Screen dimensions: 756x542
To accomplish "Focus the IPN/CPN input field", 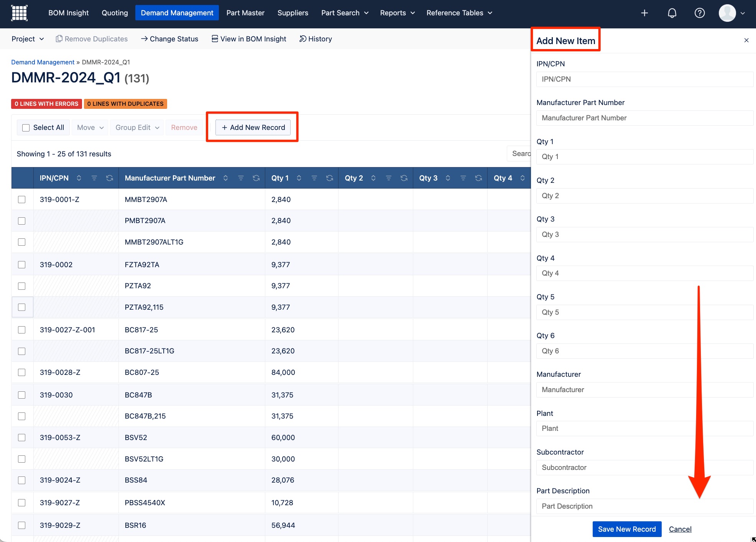I will click(x=645, y=79).
